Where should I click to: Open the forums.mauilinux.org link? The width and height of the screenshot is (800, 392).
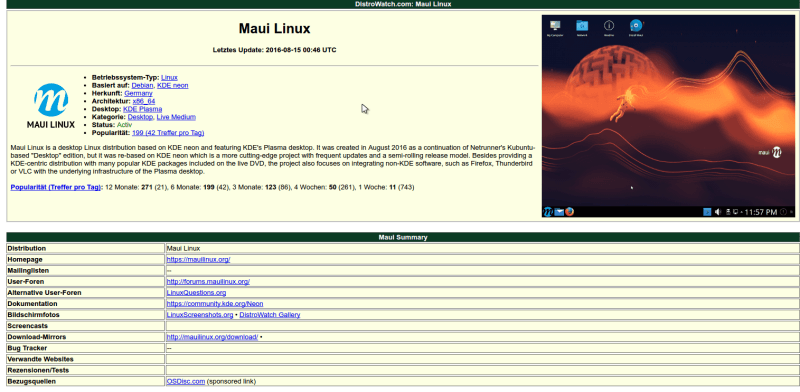(x=208, y=281)
